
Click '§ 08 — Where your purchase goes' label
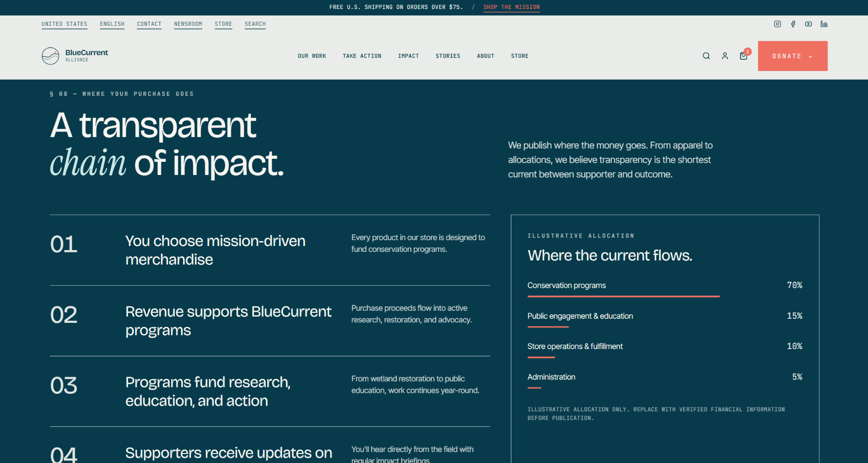(x=122, y=94)
